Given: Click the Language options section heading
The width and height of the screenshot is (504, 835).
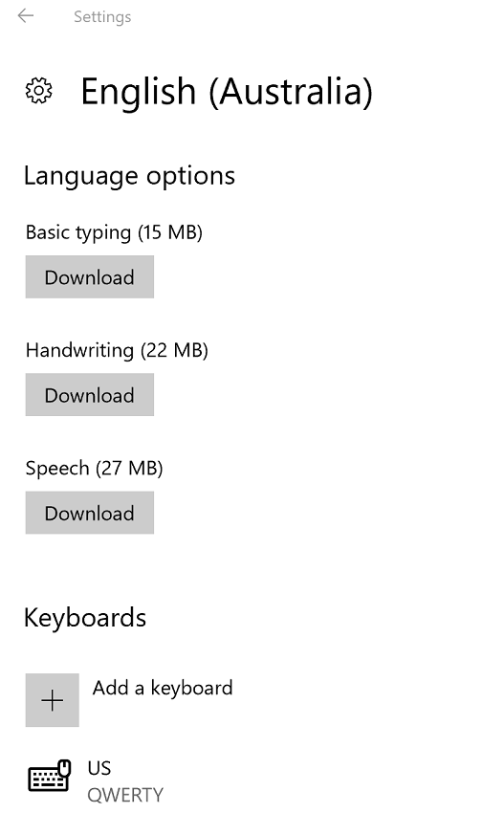Looking at the screenshot, I should point(129,176).
